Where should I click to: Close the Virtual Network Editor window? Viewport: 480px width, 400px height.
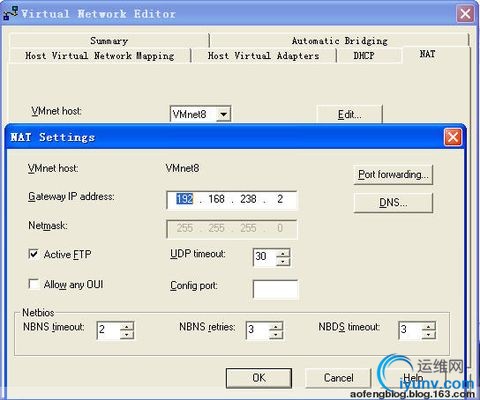click(x=465, y=14)
